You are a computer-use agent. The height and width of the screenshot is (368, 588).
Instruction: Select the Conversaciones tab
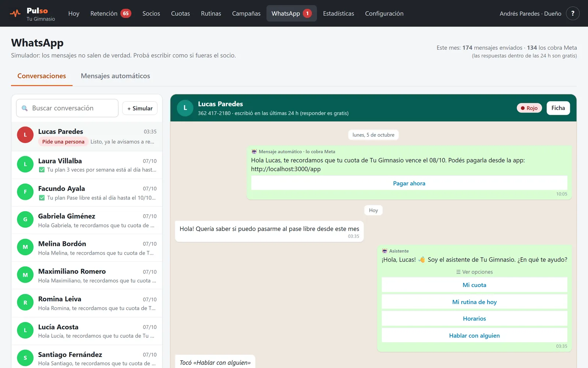coord(42,76)
